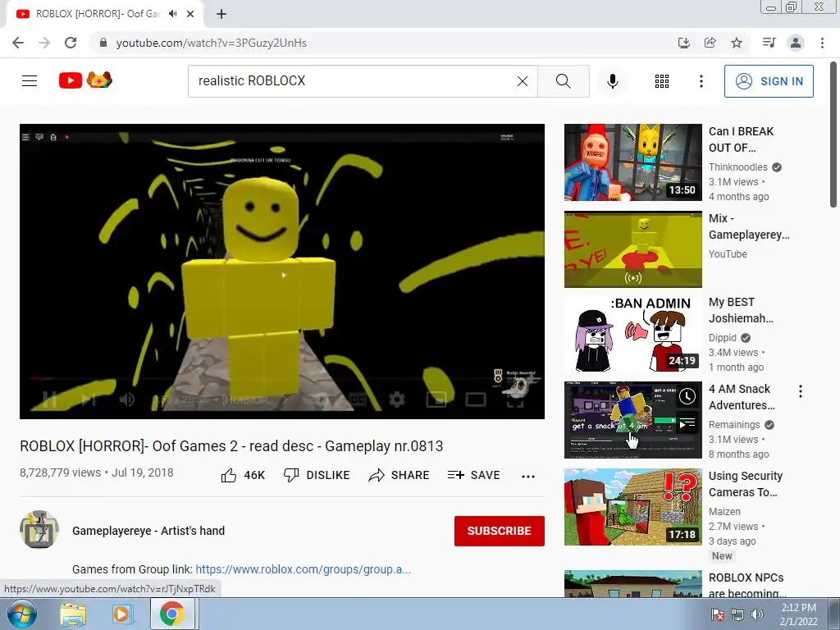This screenshot has width=840, height=630.
Task: Reload the page in Chrome
Action: (71, 43)
